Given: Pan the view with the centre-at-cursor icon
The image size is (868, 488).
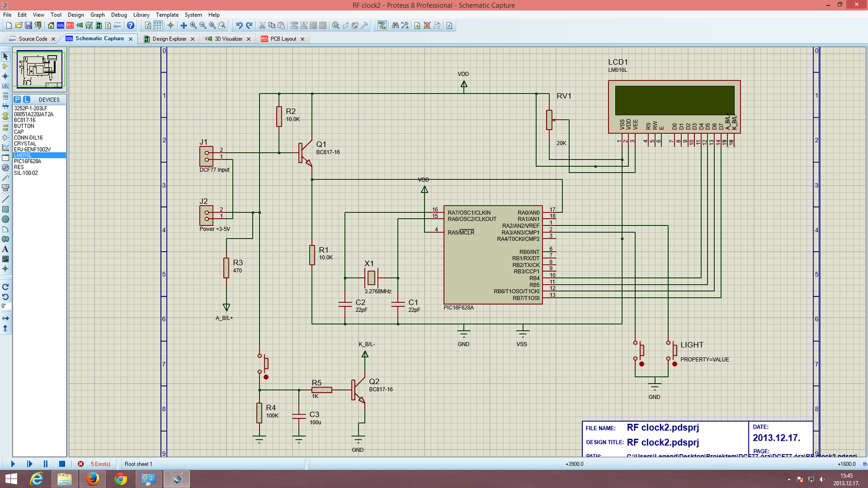Looking at the screenshot, I should click(x=184, y=26).
